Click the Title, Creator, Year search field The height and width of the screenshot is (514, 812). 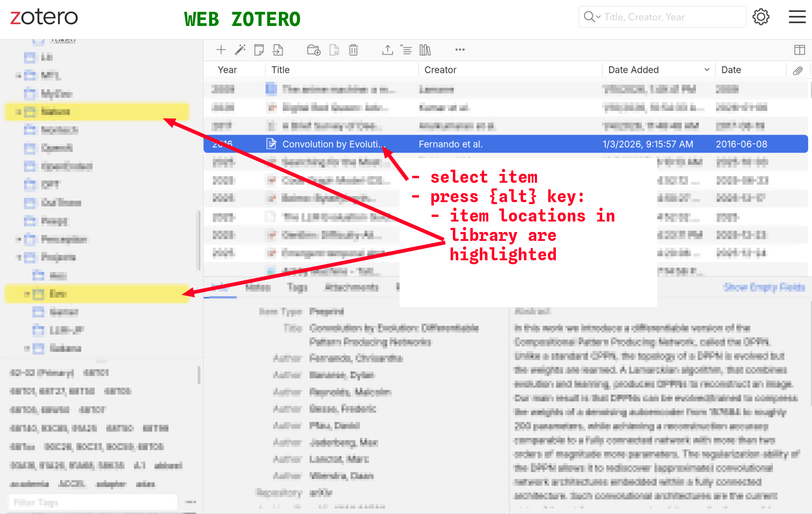click(671, 17)
